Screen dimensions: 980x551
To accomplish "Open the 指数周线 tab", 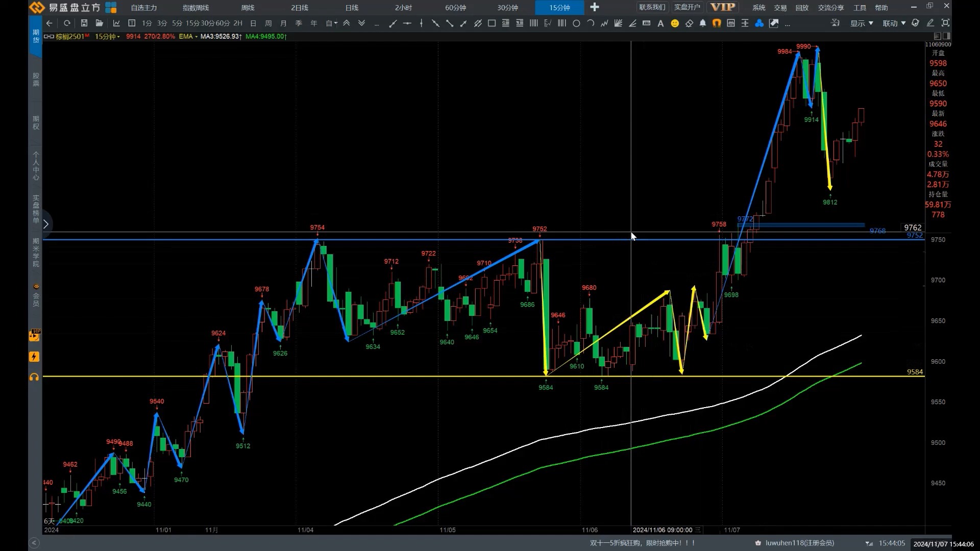I will pyautogui.click(x=196, y=8).
